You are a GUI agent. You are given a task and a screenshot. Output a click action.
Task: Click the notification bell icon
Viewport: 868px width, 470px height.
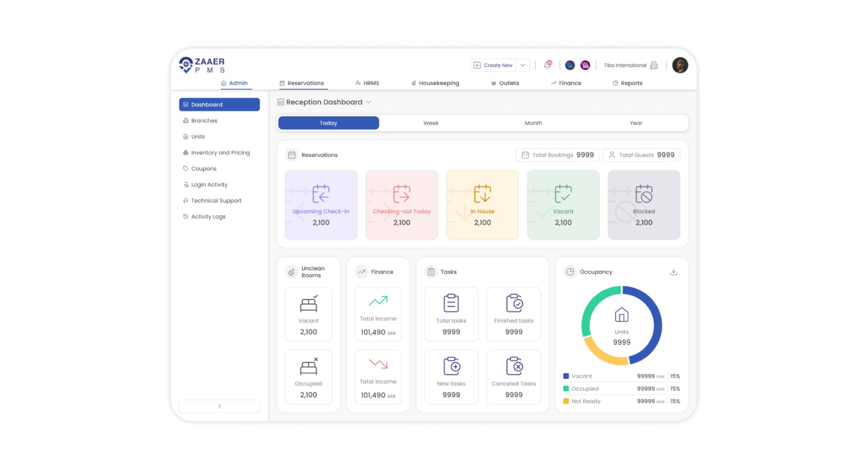pyautogui.click(x=548, y=66)
